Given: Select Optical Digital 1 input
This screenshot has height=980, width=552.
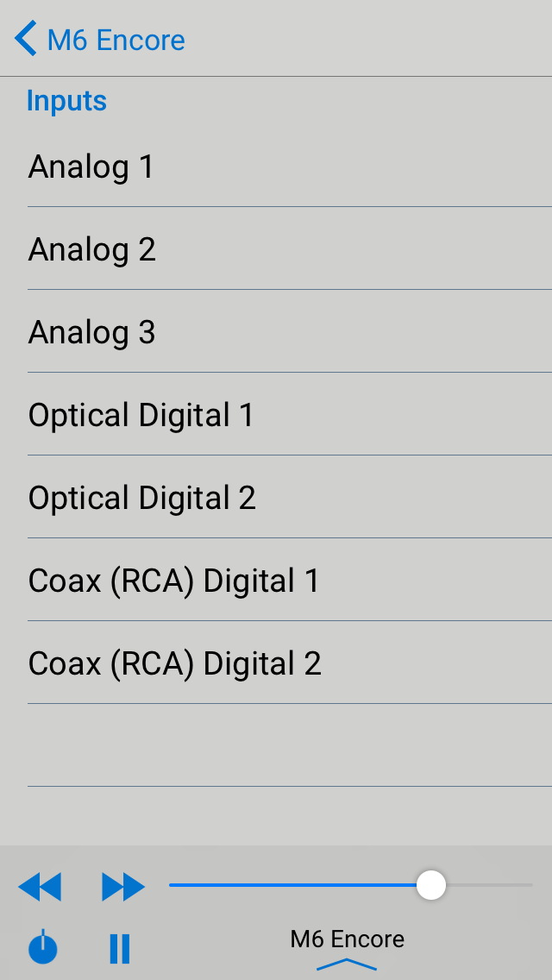Looking at the screenshot, I should [x=141, y=415].
